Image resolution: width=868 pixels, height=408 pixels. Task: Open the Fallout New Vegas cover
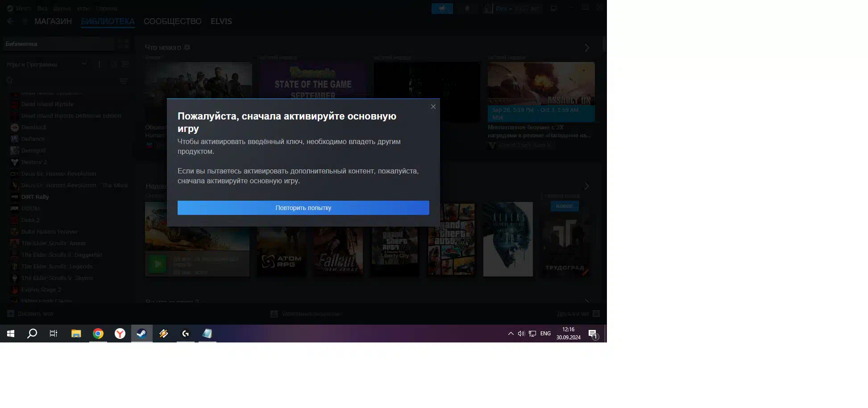[338, 251]
